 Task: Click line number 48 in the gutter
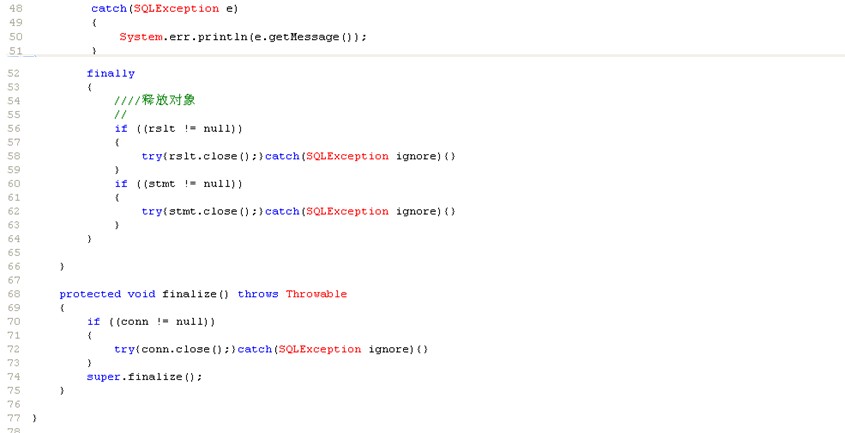click(14, 8)
